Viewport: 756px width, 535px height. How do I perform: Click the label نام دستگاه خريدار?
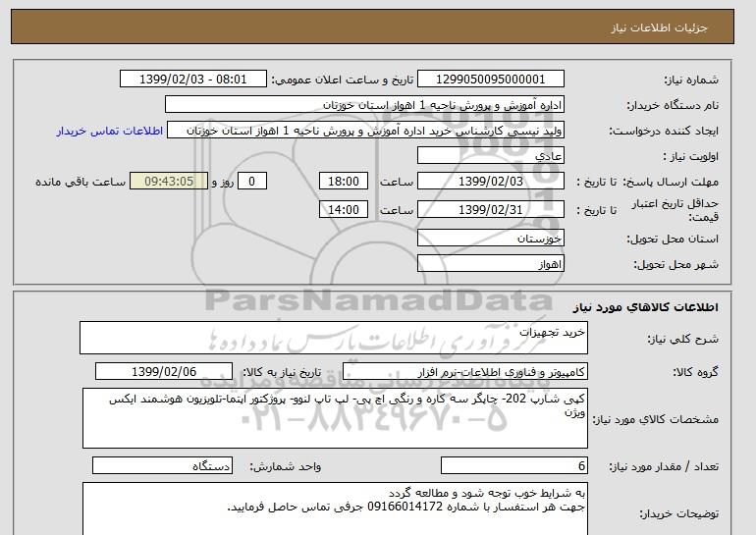[x=673, y=105]
